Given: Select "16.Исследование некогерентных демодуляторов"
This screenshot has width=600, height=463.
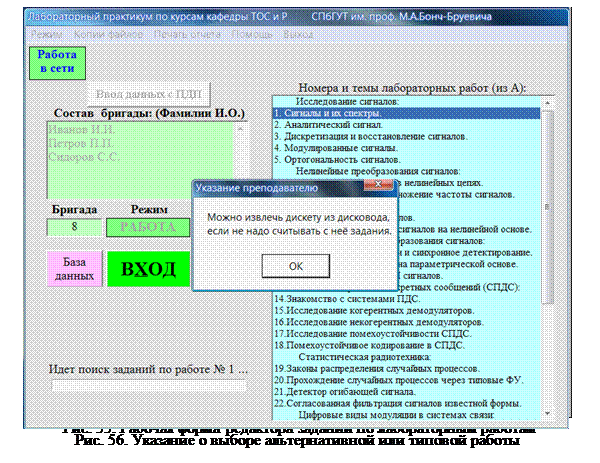Looking at the screenshot, I should click(x=406, y=322).
